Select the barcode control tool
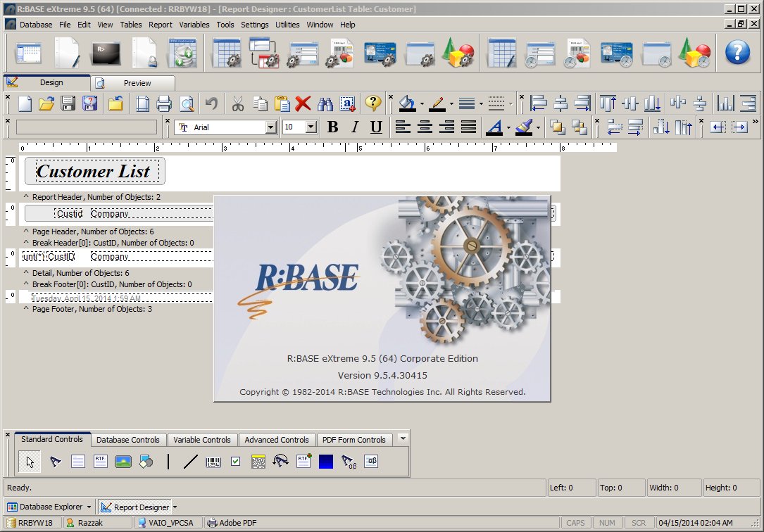This screenshot has height=532, width=764. [x=213, y=462]
